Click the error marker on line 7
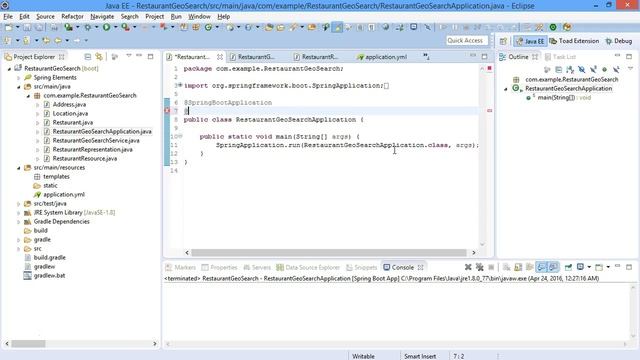The image size is (640, 360). (167, 111)
